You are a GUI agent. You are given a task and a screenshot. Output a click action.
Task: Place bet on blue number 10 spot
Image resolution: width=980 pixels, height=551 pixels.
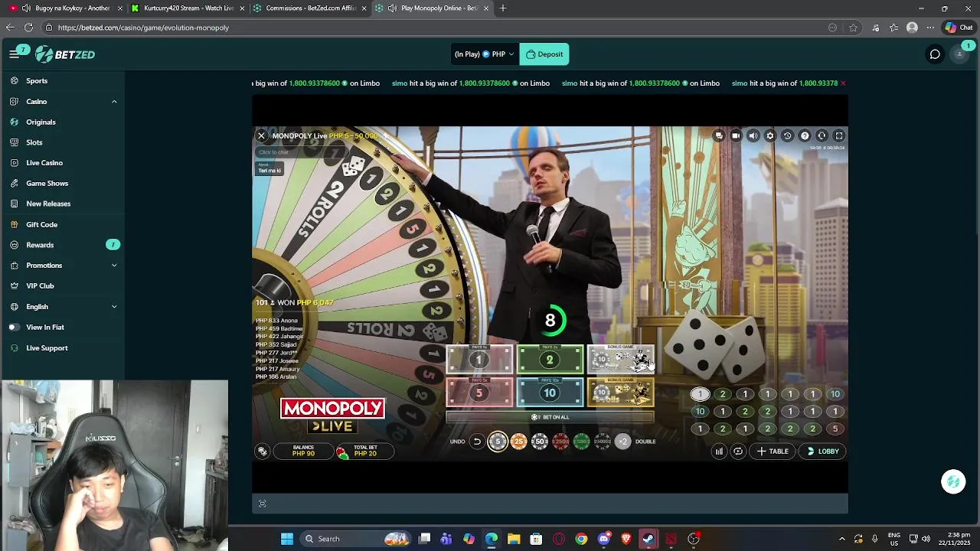(550, 393)
